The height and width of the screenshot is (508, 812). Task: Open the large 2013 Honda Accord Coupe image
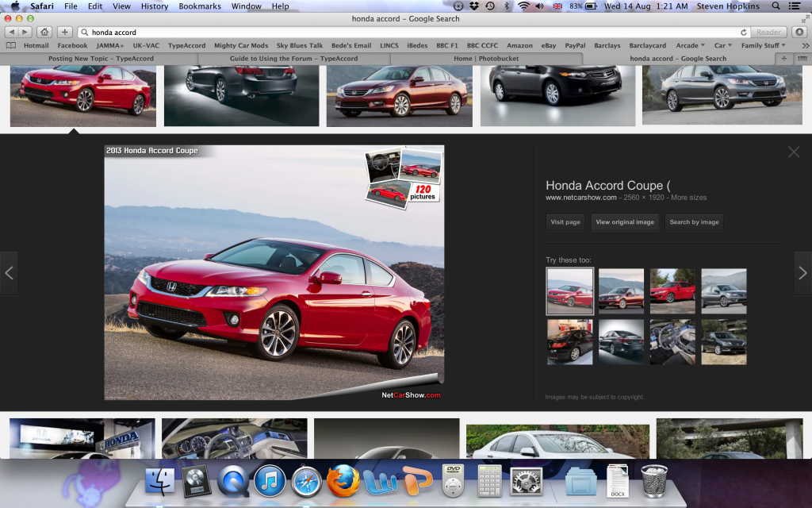coord(274,273)
